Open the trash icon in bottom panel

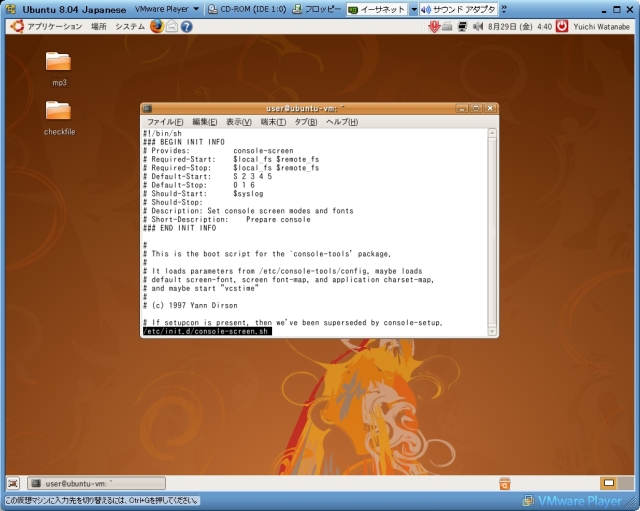point(504,484)
